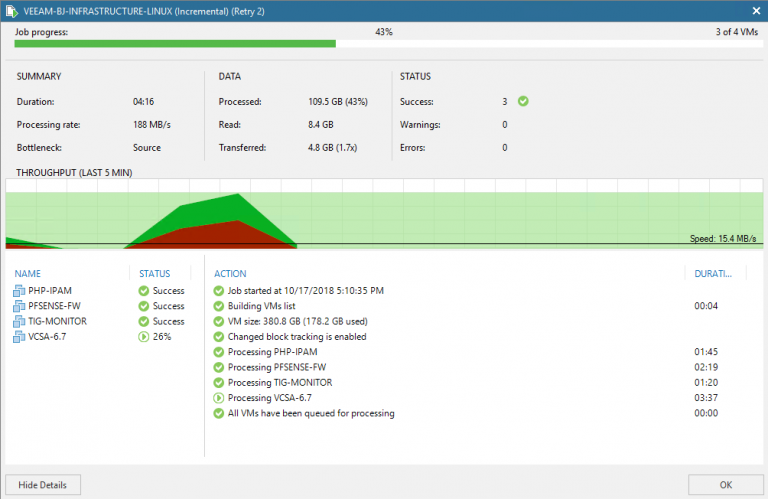This screenshot has height=499, width=768.
Task: Sort by the STATUS column header
Action: pyautogui.click(x=155, y=274)
